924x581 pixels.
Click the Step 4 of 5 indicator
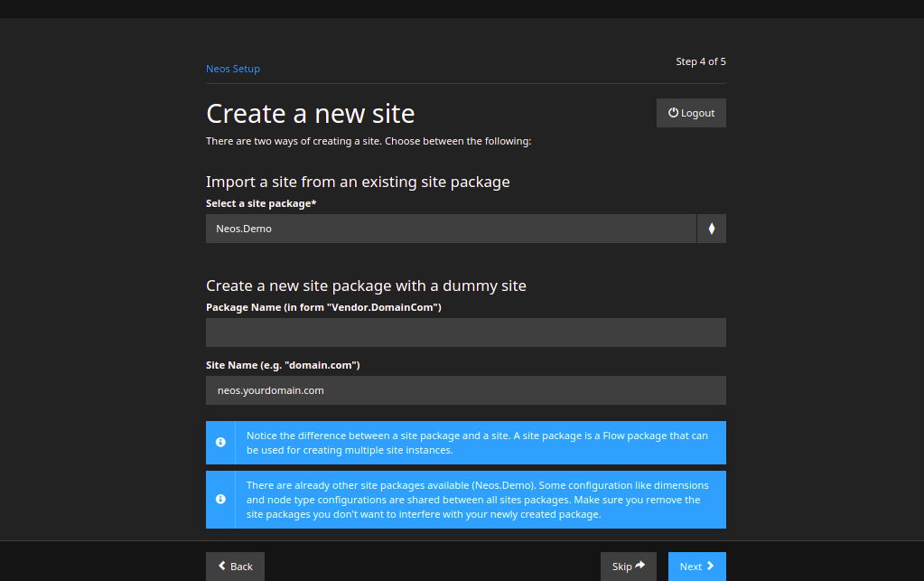[x=700, y=61]
